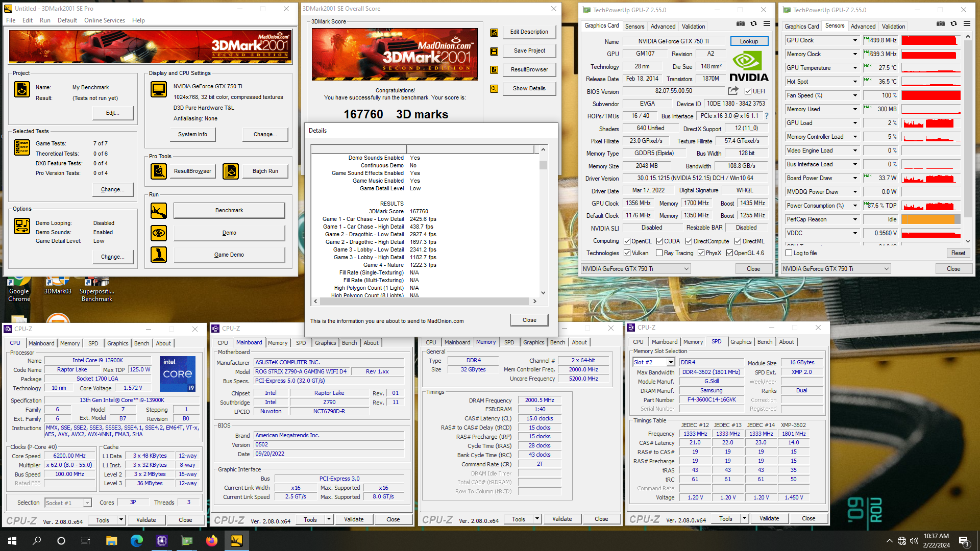The width and height of the screenshot is (980, 551).
Task: Click Validate in the CPU-Z SPD window
Action: pos(769,519)
